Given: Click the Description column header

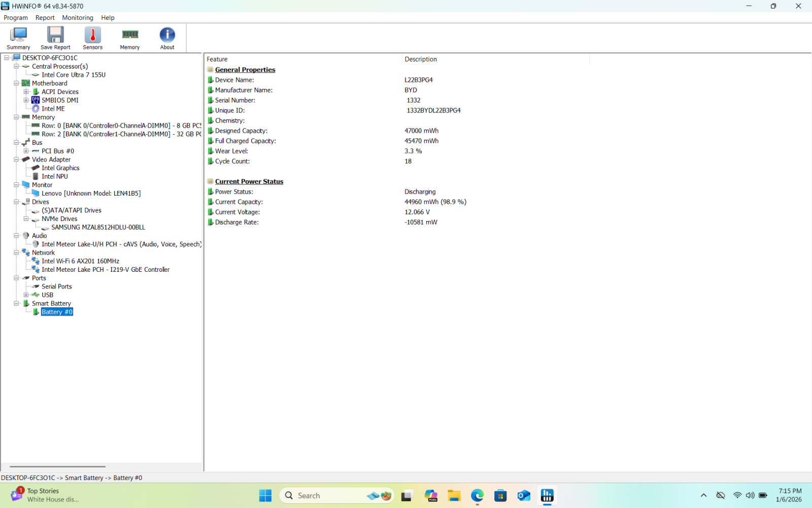Looking at the screenshot, I should pyautogui.click(x=495, y=59).
